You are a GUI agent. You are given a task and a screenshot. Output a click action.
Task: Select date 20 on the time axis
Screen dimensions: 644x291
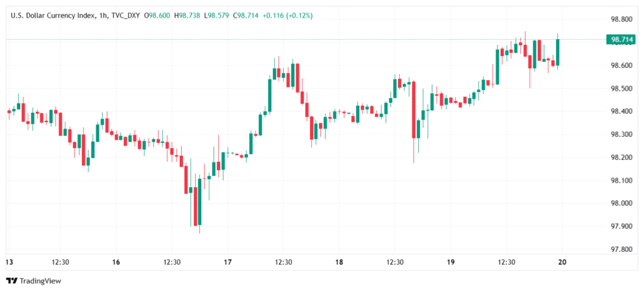coord(562,262)
